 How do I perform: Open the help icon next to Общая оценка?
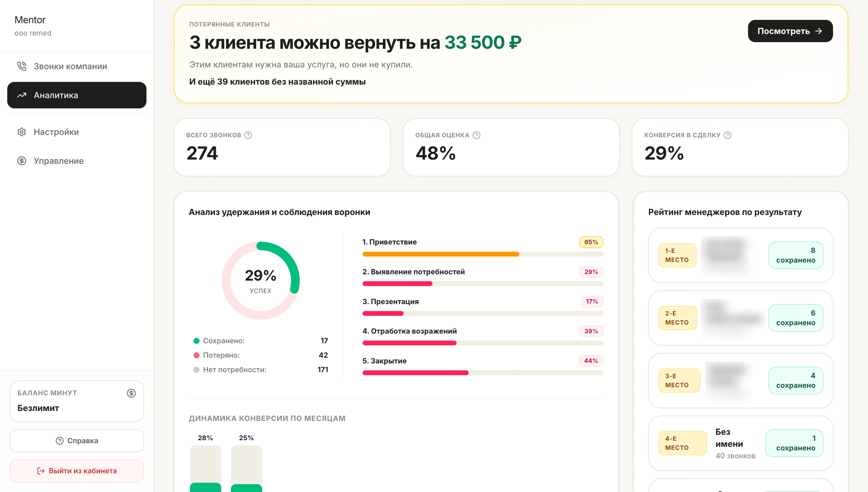[476, 135]
